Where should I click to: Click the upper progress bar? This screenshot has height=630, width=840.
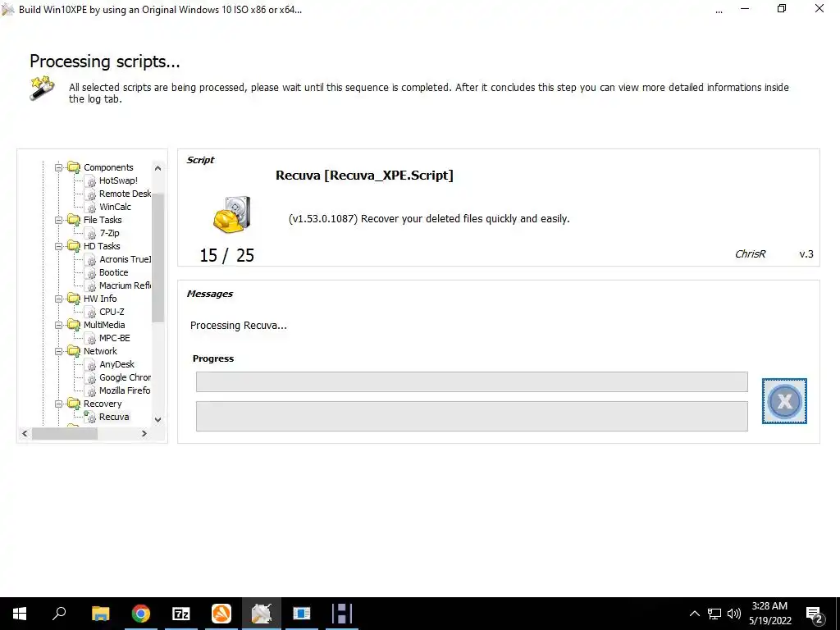(x=472, y=382)
